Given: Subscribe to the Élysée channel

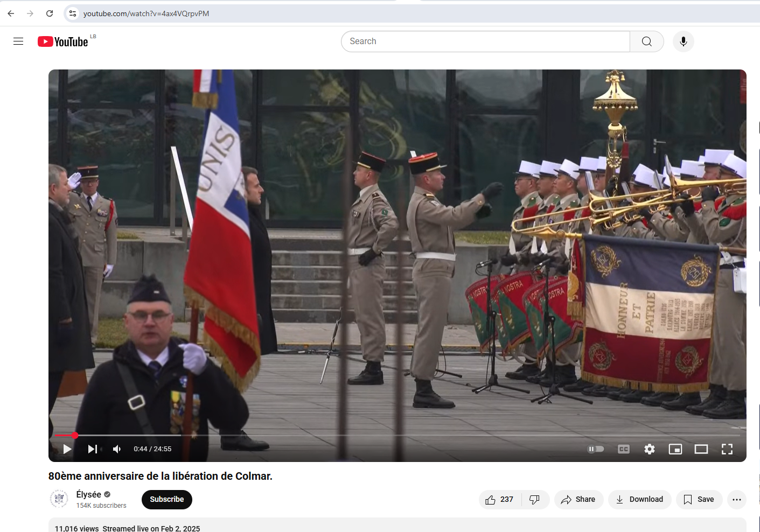Looking at the screenshot, I should pos(166,500).
